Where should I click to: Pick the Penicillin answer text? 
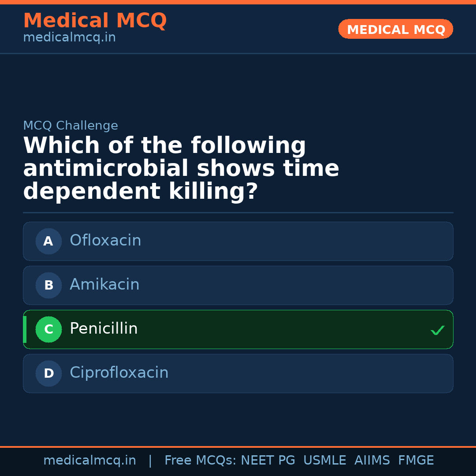104,329
